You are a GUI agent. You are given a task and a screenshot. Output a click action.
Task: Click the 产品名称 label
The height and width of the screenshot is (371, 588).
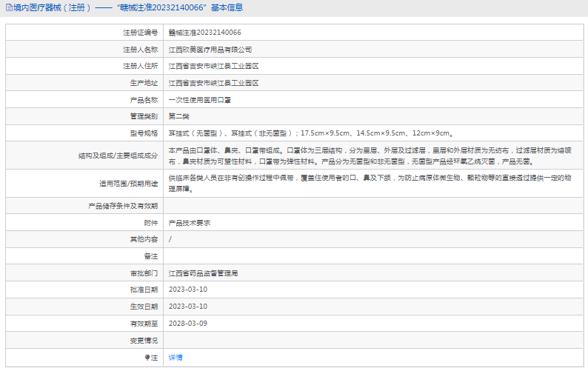tap(144, 100)
